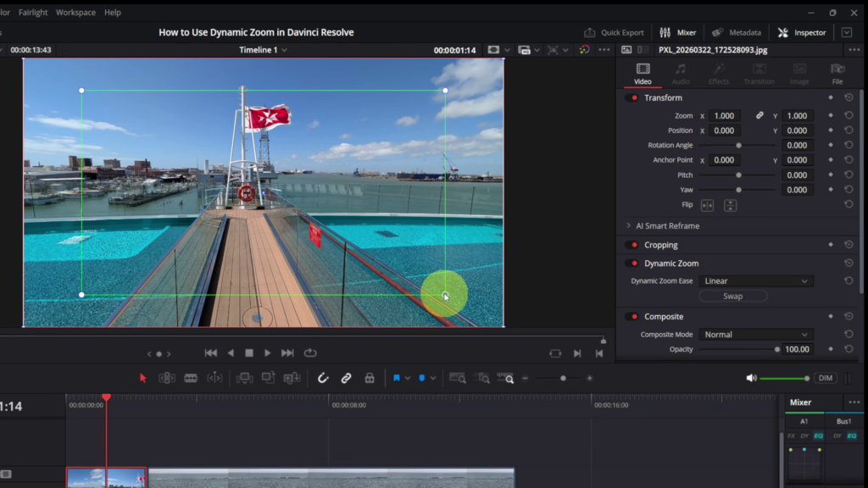868x488 pixels.
Task: Toggle the Inspector panel button
Action: 802,33
